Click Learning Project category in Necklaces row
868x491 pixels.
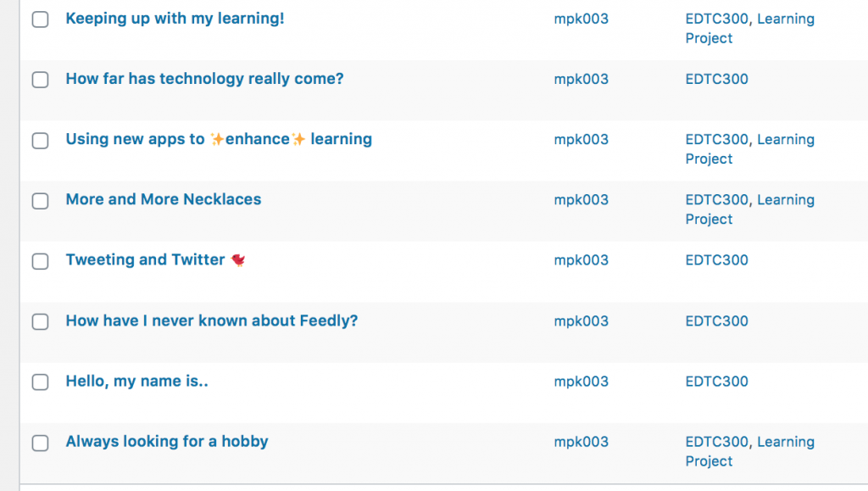pyautogui.click(x=749, y=209)
